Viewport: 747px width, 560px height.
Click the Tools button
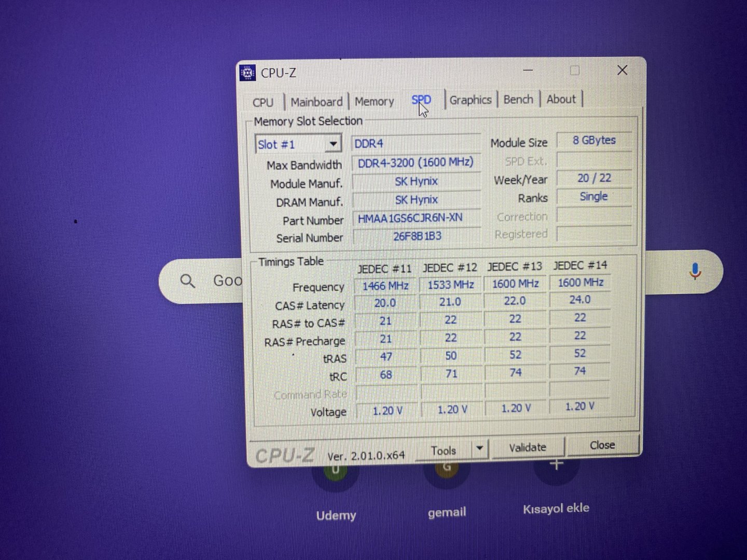click(x=444, y=450)
